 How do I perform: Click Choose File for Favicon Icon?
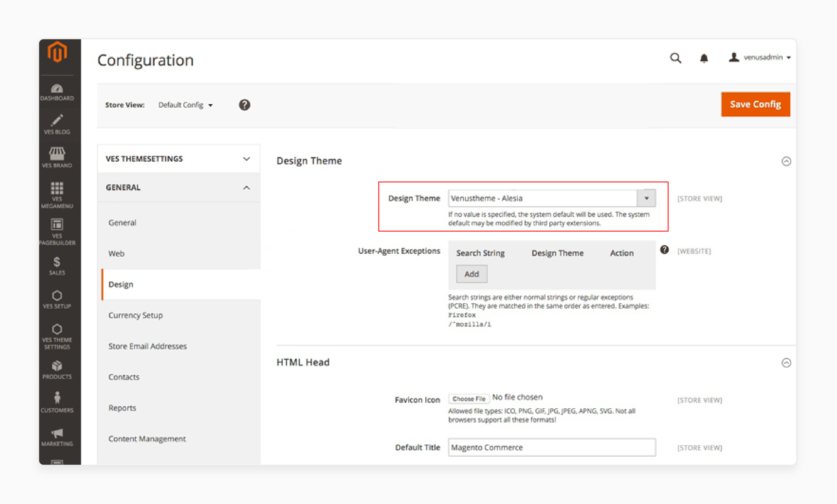(x=469, y=398)
